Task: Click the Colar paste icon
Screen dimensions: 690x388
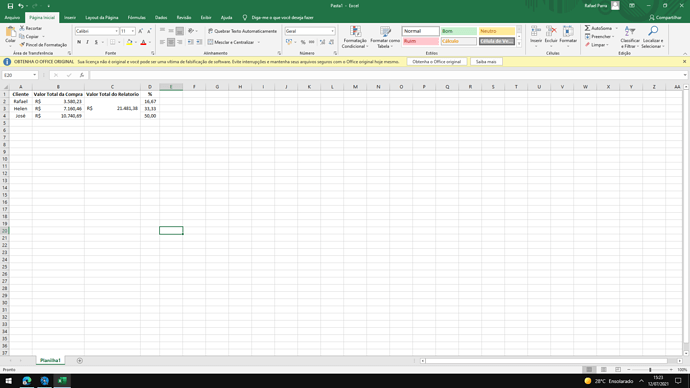Action: point(10,32)
